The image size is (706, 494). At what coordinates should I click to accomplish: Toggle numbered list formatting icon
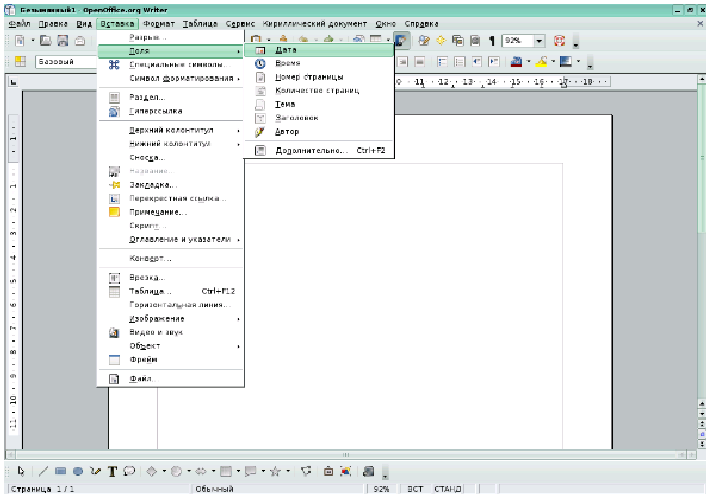coord(443,62)
